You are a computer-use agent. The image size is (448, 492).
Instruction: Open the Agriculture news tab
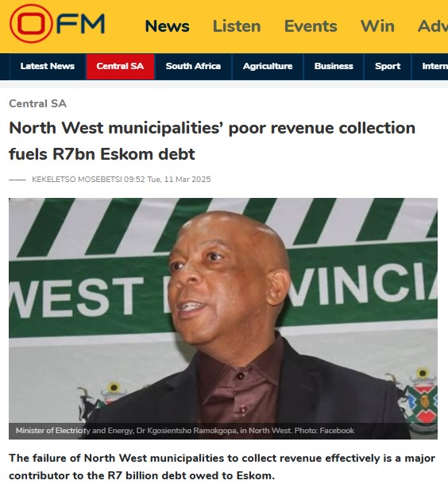268,66
